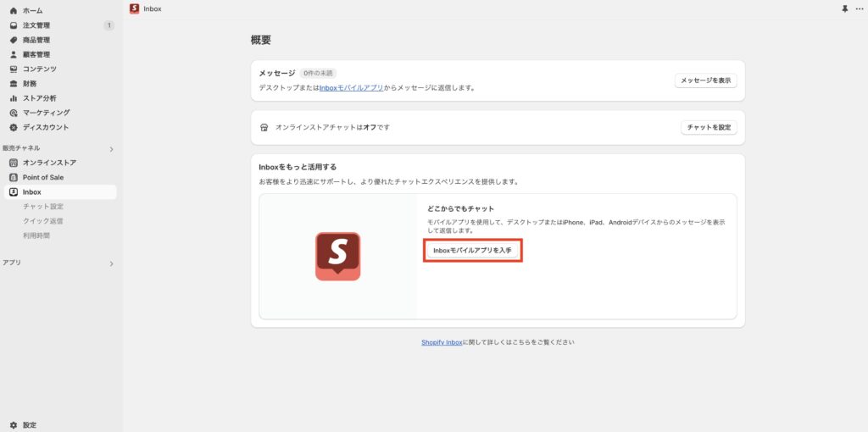Click the customers person icon beside 顧客管理

tap(14, 54)
